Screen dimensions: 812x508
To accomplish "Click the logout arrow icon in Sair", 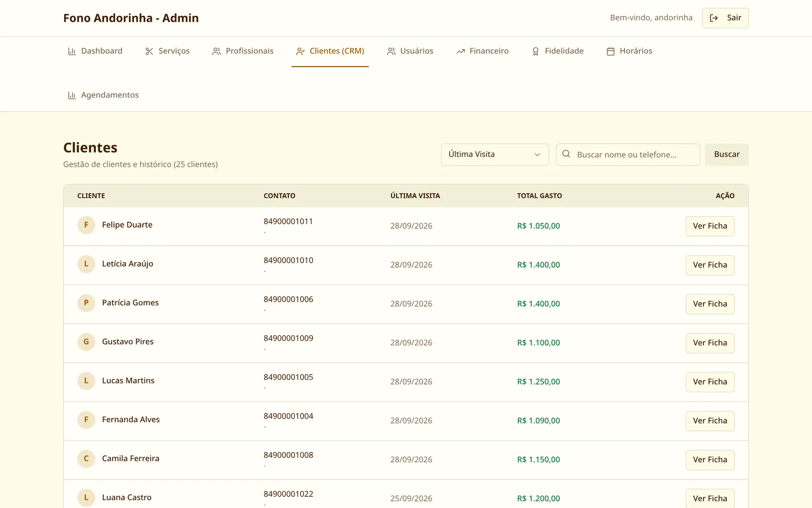I will point(714,18).
